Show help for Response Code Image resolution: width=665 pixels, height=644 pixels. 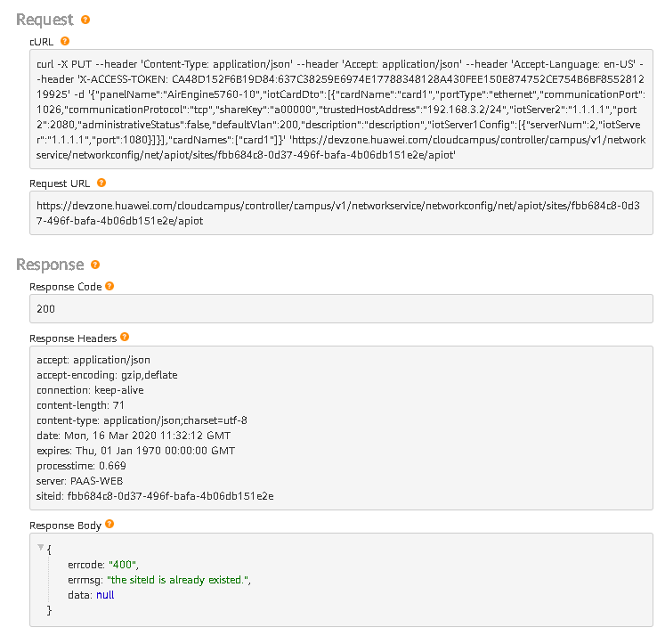pos(109,286)
